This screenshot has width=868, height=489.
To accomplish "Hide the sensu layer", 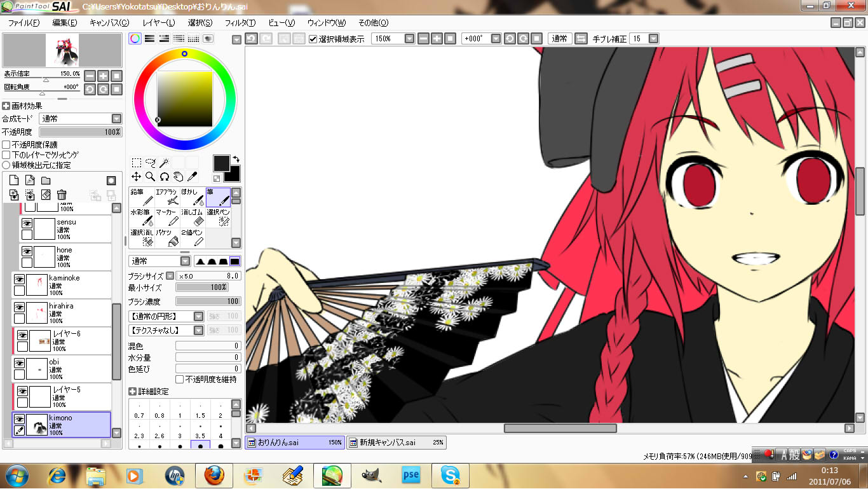I will tap(27, 223).
